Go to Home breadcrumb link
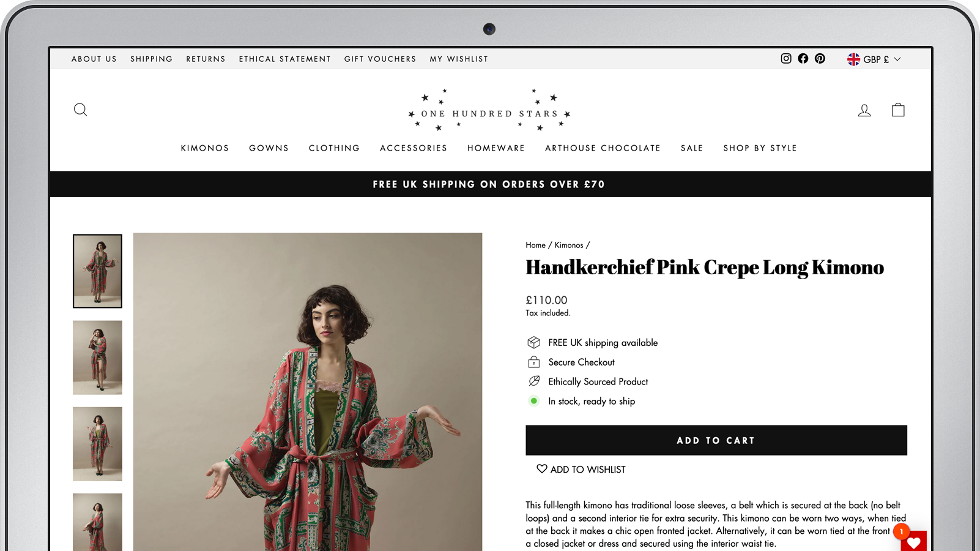 pos(535,245)
